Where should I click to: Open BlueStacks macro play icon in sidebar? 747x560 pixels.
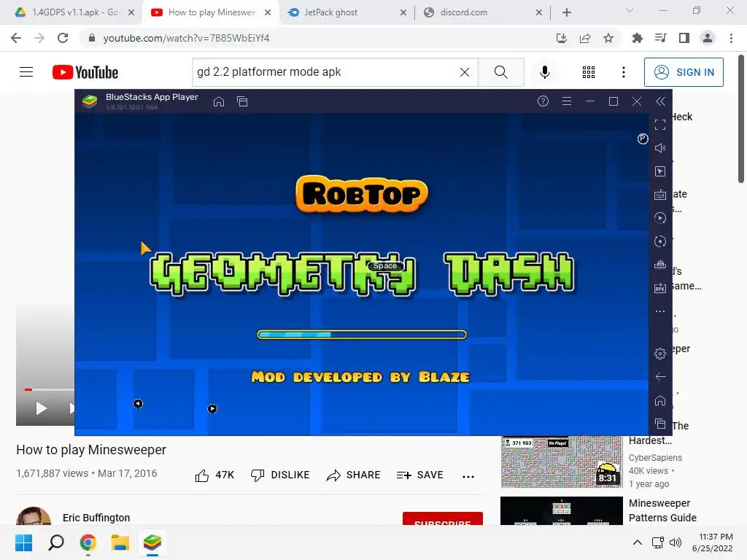click(660, 218)
